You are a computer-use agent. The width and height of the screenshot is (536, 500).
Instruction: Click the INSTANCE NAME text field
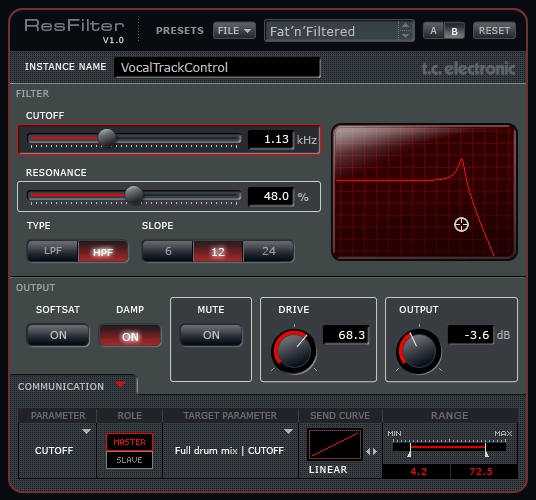[x=217, y=67]
